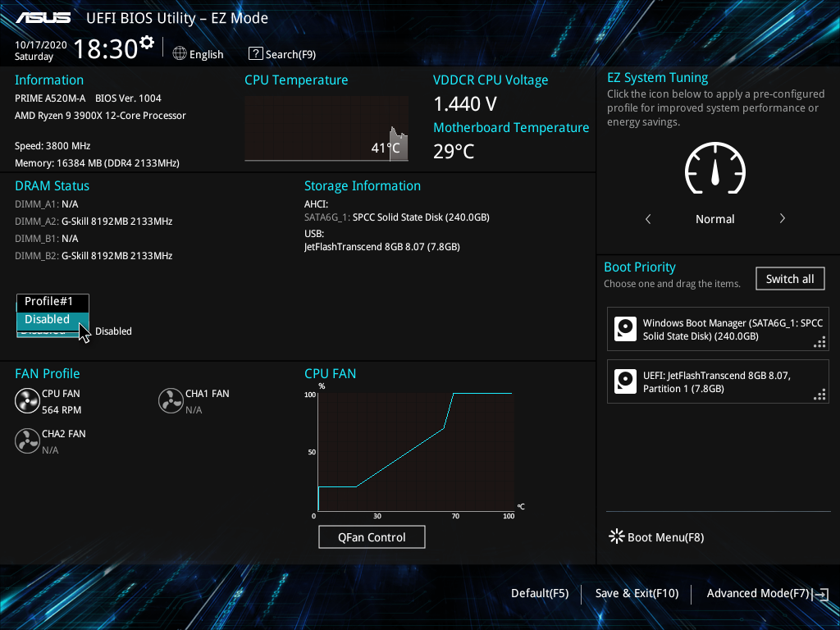Click drag handle on UEFI JetFlashTranscend entry
840x630 pixels.
point(819,395)
